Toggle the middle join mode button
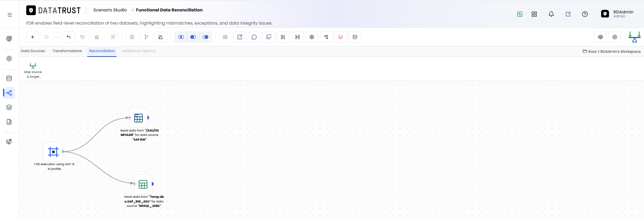The image size is (644, 218). [193, 37]
